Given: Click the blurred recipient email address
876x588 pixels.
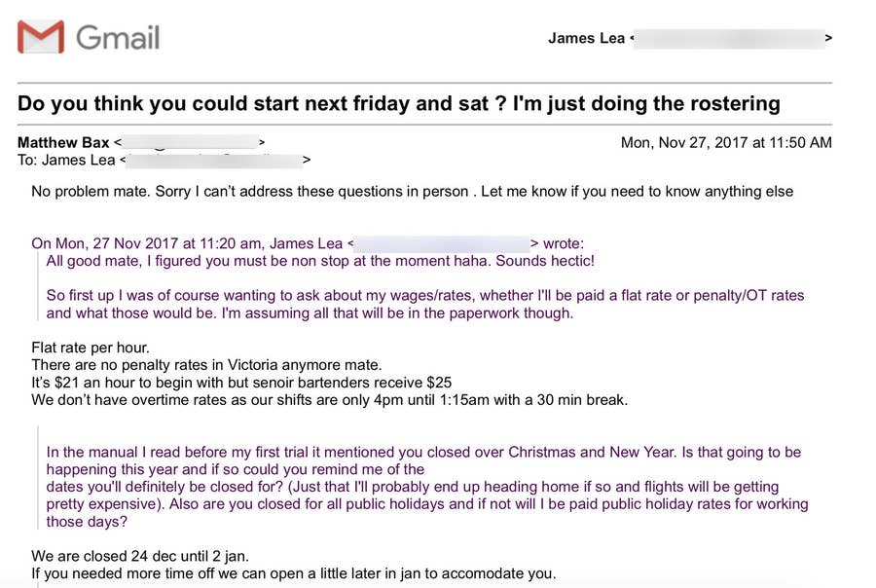Looking at the screenshot, I should (x=214, y=161).
